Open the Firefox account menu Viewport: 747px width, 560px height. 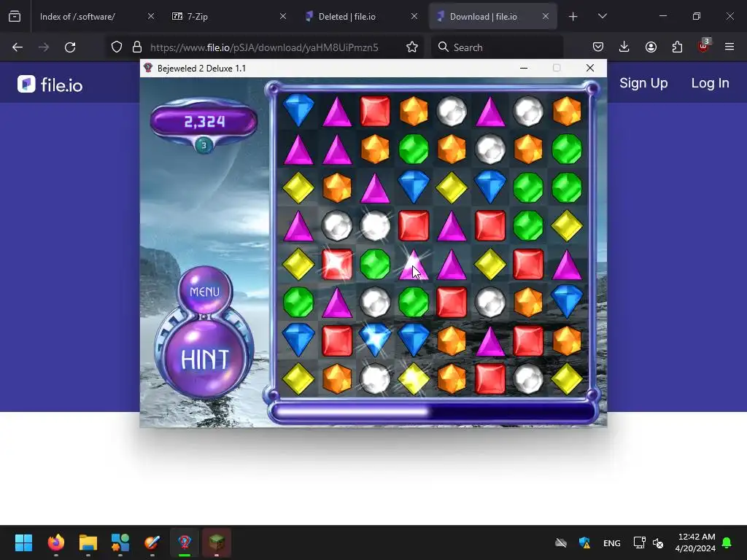pos(651,47)
